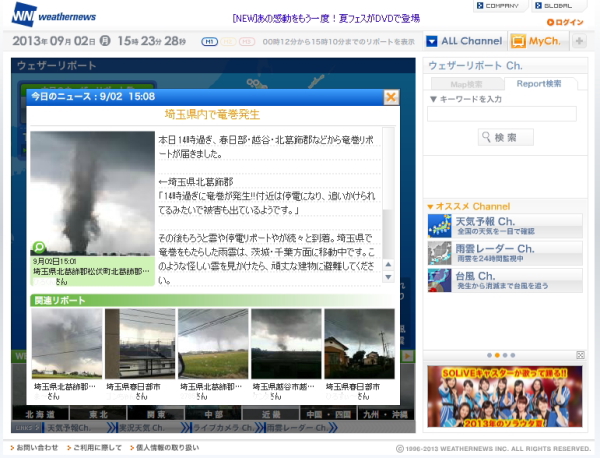Select the first carousel indicator dot
Viewport: 600px width, 458px height.
coord(490,355)
